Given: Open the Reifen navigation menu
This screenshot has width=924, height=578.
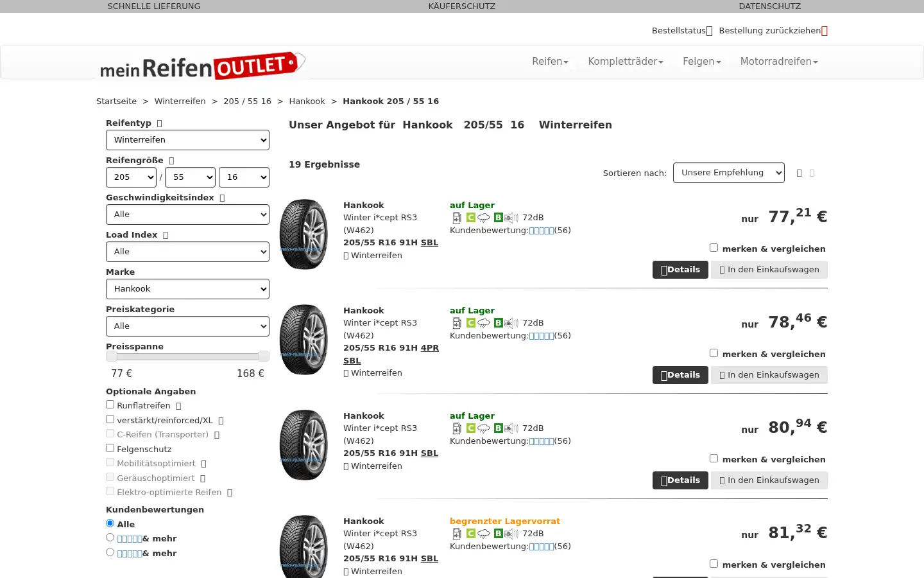Looking at the screenshot, I should click(x=550, y=62).
